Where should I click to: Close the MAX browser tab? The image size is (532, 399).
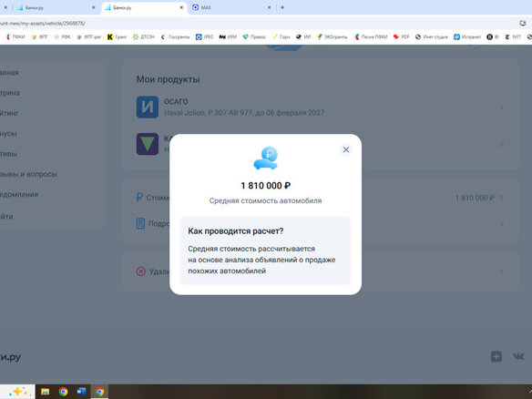click(269, 7)
